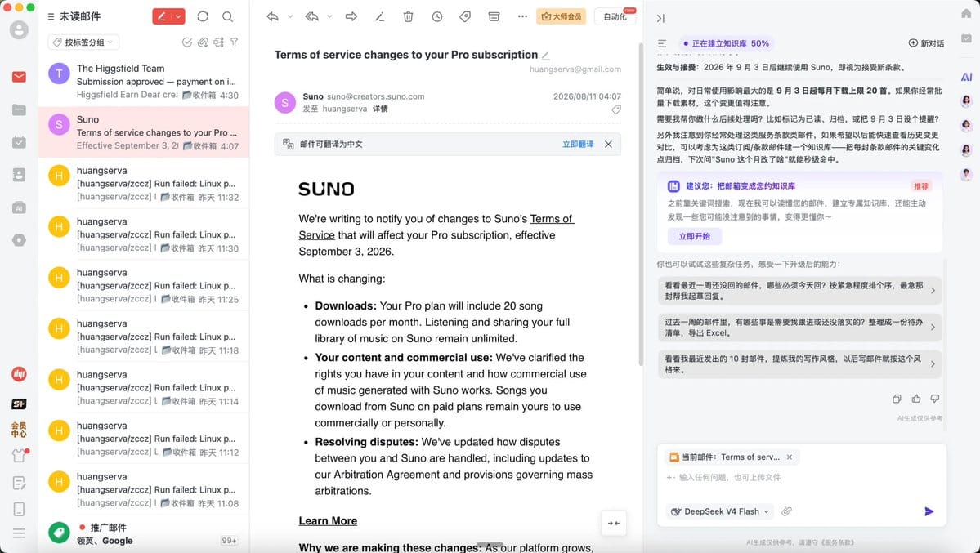The height and width of the screenshot is (553, 980).
Task: Click the AI icon in right edge bar
Action: tap(966, 77)
